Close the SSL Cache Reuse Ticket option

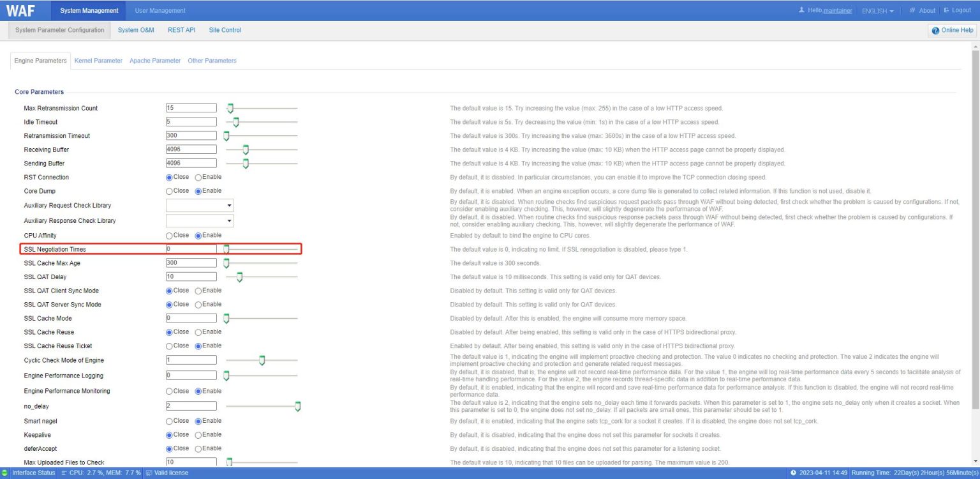(169, 346)
